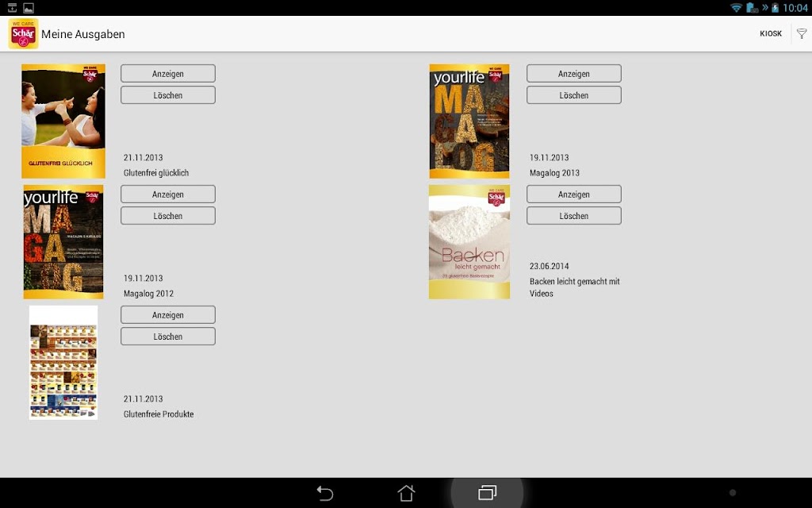The height and width of the screenshot is (508, 812).
Task: Open the KIOSK section
Action: [x=771, y=33]
